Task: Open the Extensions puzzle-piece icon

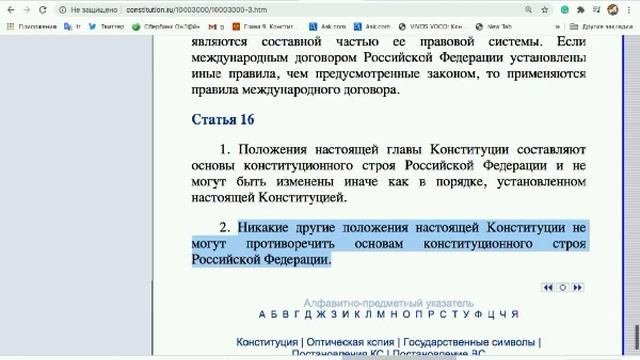Action: tap(580, 10)
